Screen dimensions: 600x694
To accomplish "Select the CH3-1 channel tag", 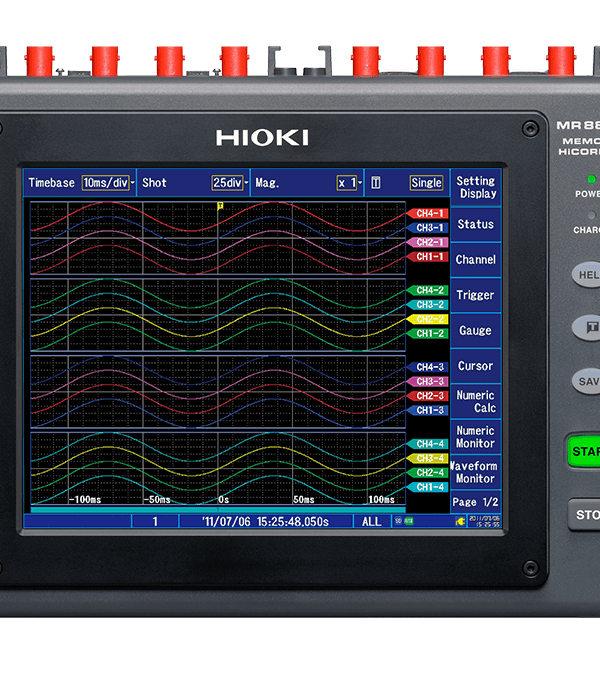I will 428,227.
